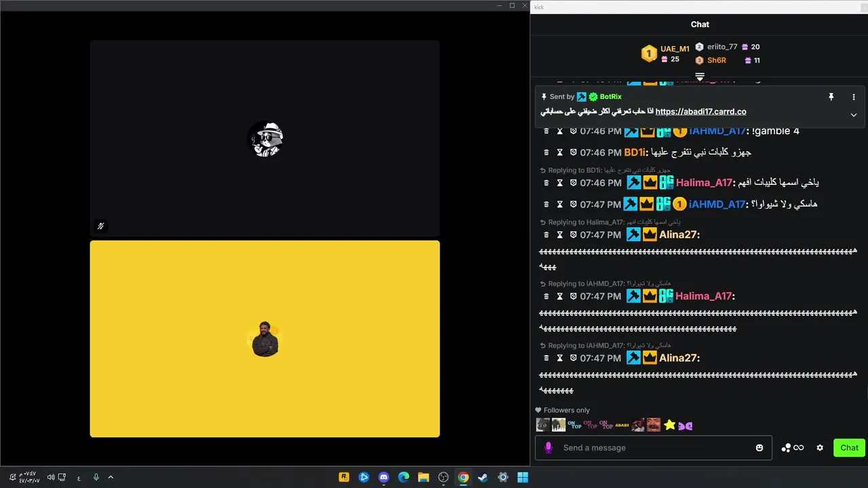Click the Chat panel header title
868x488 pixels.
pos(700,24)
